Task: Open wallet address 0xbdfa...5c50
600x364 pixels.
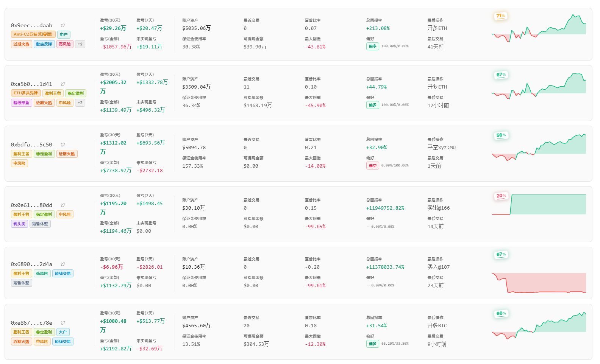Action: pyautogui.click(x=31, y=145)
